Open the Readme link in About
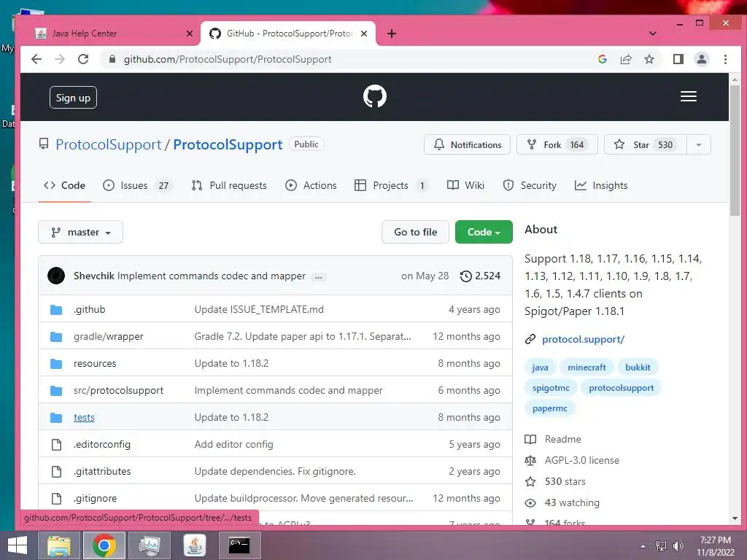Image resolution: width=747 pixels, height=560 pixels. [x=554, y=439]
